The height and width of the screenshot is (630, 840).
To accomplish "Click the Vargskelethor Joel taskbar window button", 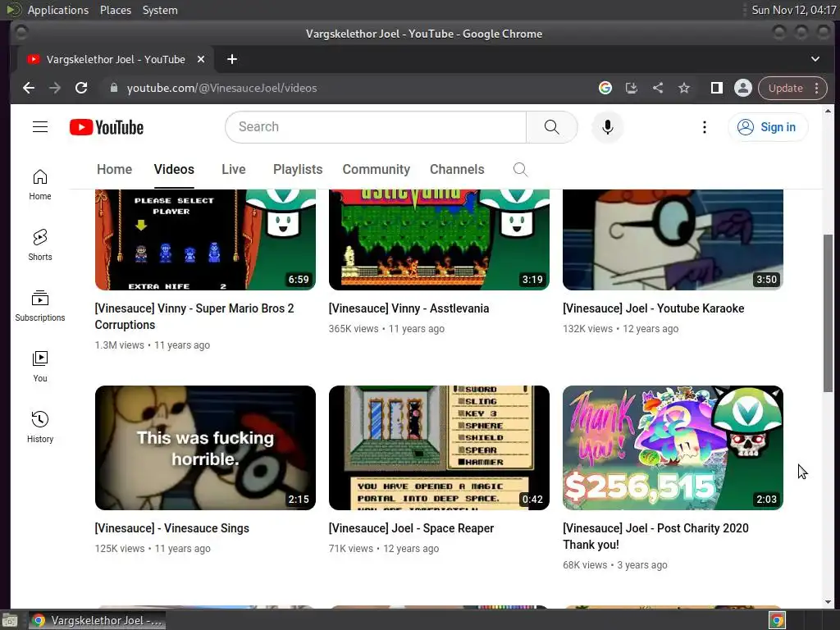I will 97,620.
